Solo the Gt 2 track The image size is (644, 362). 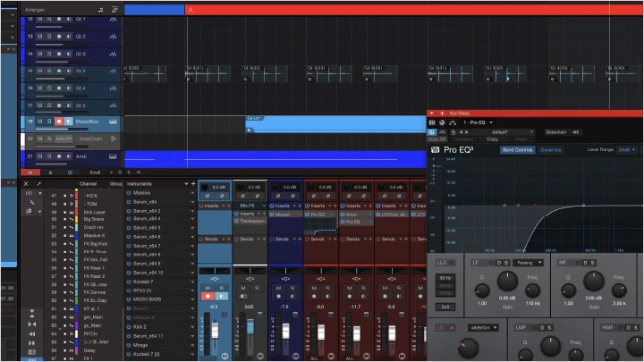pyautogui.click(x=49, y=37)
